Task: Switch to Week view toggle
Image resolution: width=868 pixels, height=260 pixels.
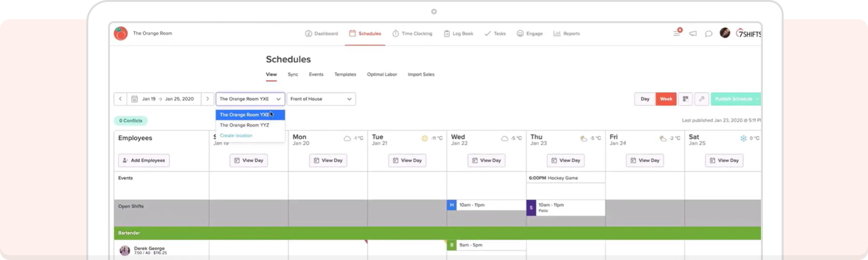Action: pyautogui.click(x=666, y=99)
